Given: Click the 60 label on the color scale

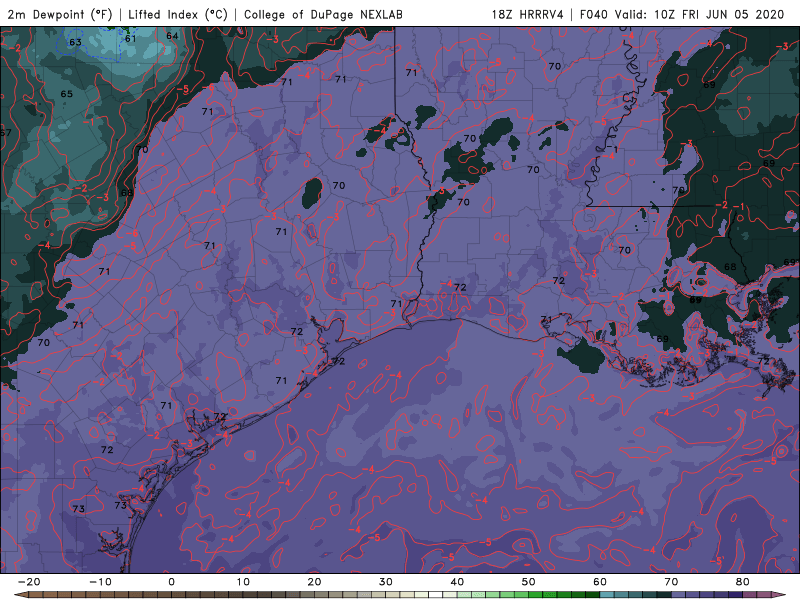Looking at the screenshot, I should point(600,582).
